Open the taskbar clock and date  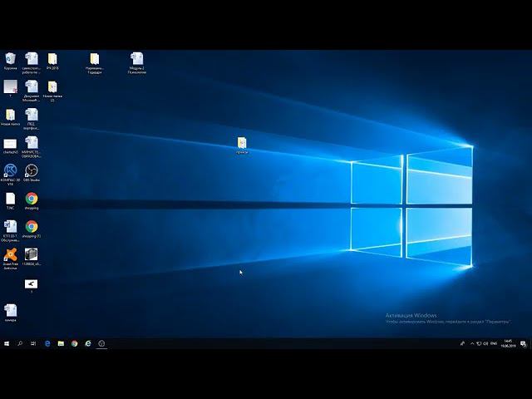pyautogui.click(x=508, y=343)
